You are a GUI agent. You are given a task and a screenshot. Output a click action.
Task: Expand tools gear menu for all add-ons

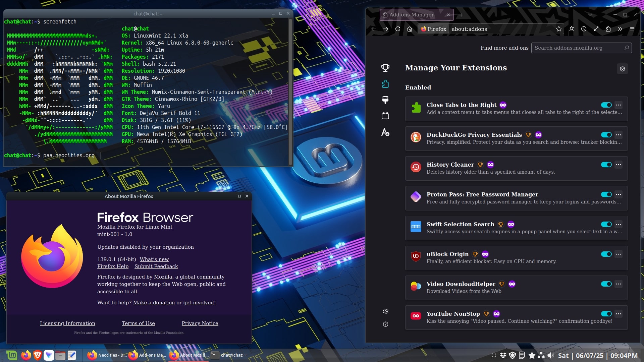(623, 69)
